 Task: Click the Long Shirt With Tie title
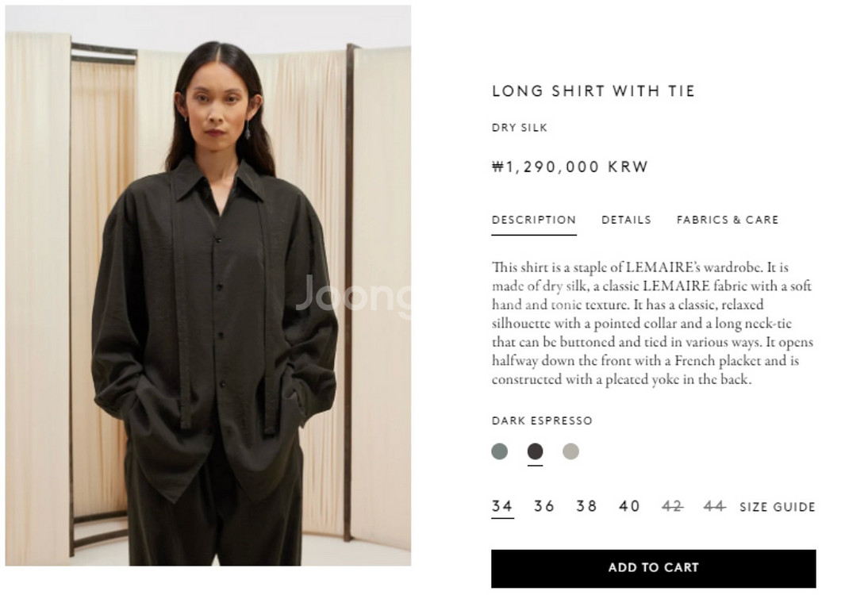pos(593,90)
